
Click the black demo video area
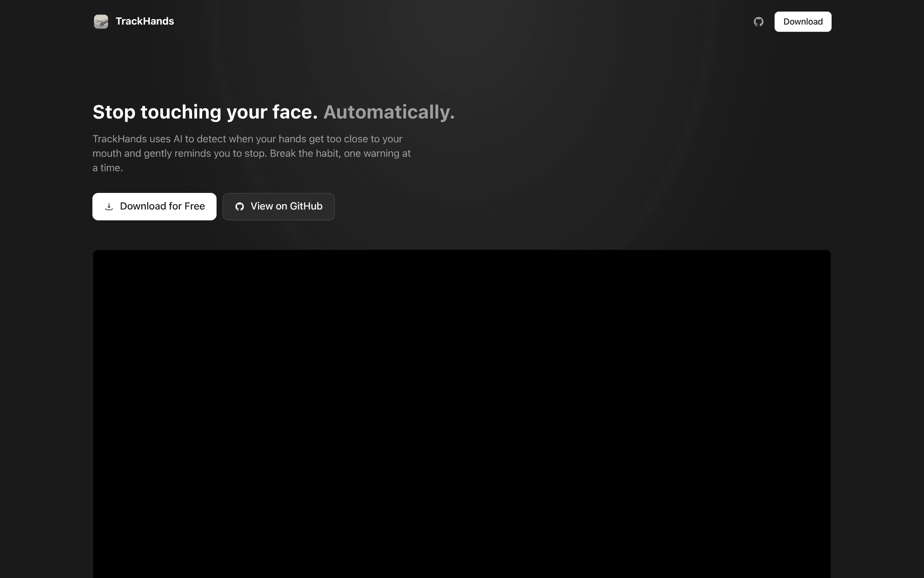coord(462,414)
